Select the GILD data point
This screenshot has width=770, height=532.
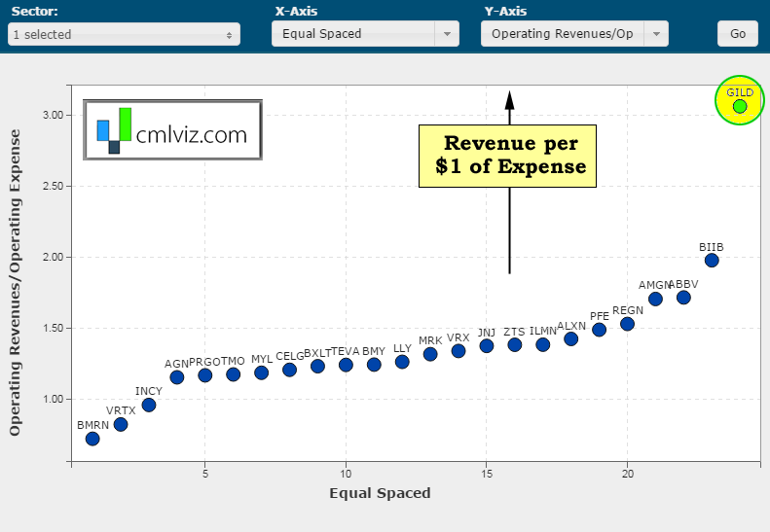pyautogui.click(x=740, y=107)
